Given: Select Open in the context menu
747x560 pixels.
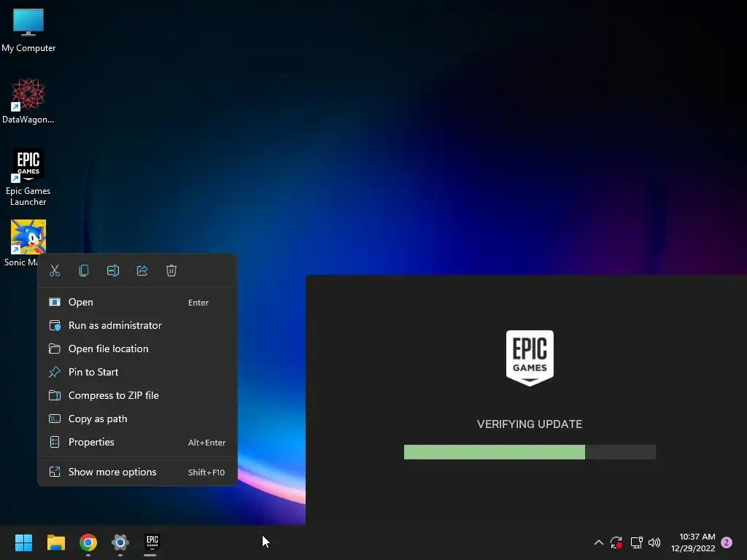Looking at the screenshot, I should [x=137, y=303].
